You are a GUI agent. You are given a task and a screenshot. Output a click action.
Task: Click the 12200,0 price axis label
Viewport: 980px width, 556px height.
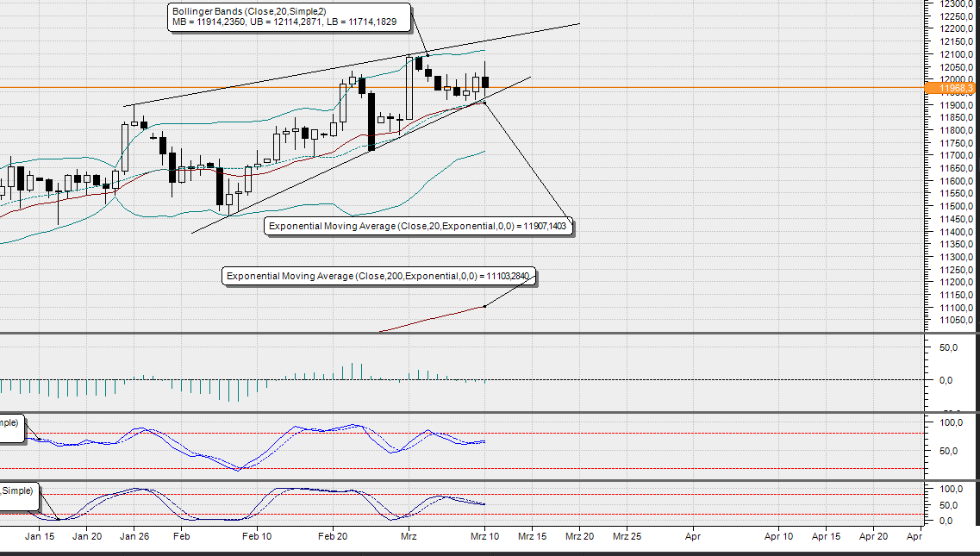point(956,28)
